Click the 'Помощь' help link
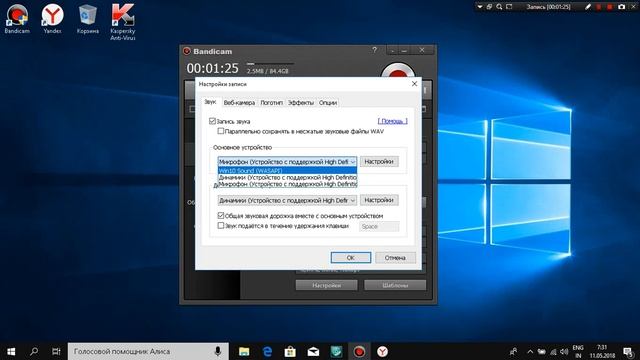 click(392, 121)
